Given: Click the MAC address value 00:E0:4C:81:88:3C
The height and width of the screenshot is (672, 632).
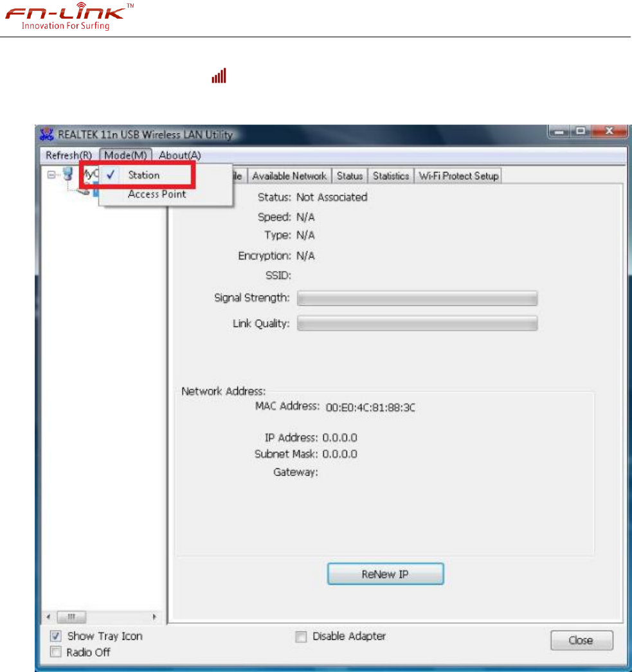Looking at the screenshot, I should (x=370, y=407).
